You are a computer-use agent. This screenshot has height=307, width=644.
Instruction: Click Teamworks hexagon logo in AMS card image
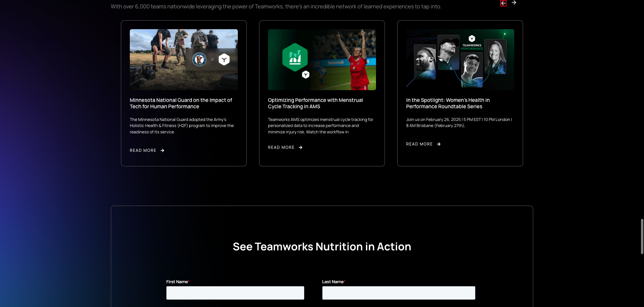pos(305,74)
